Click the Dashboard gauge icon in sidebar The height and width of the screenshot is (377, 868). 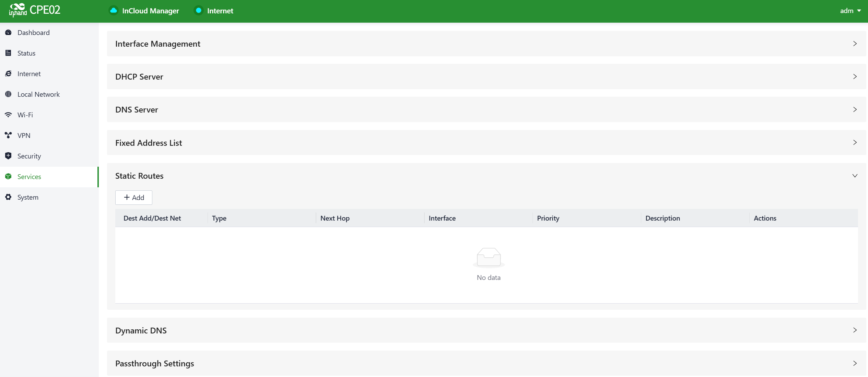click(x=9, y=33)
